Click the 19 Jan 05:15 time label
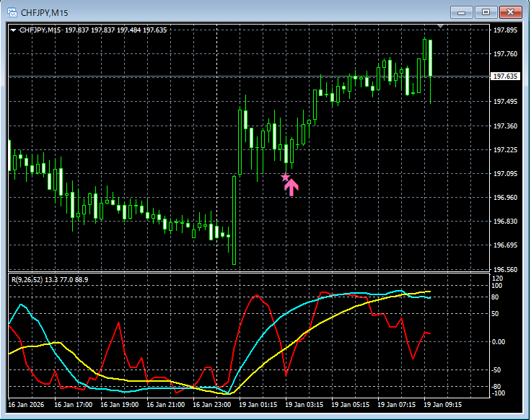This screenshot has height=420, width=531. tap(350, 405)
